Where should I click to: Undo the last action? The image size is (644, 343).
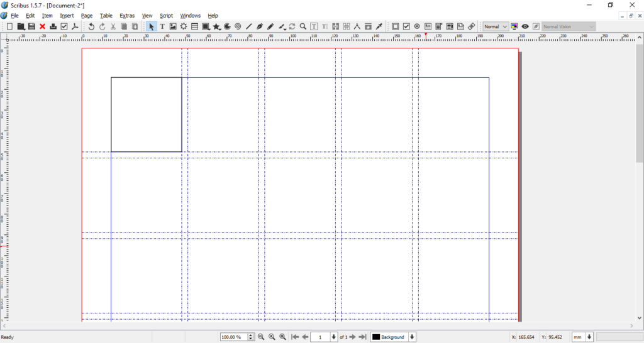coord(91,26)
